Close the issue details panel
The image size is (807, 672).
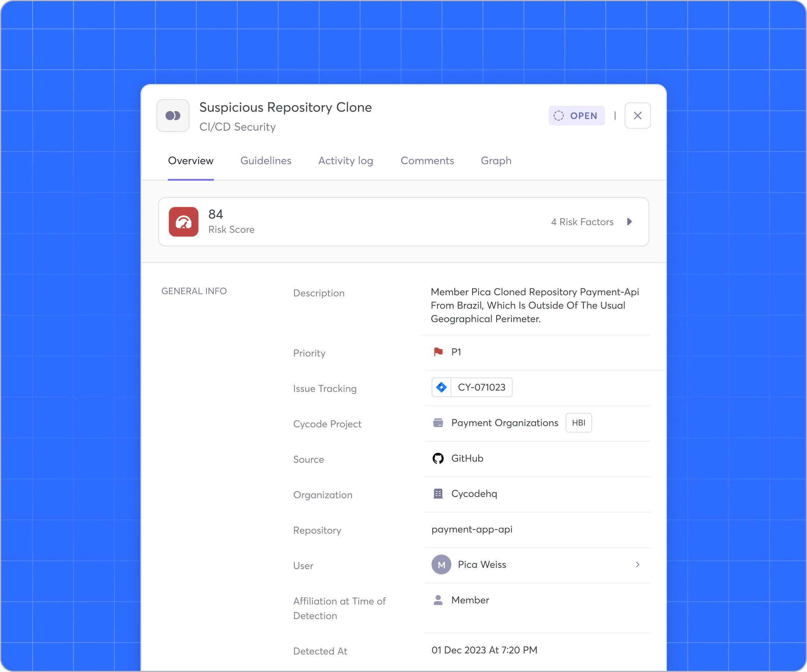pos(637,116)
